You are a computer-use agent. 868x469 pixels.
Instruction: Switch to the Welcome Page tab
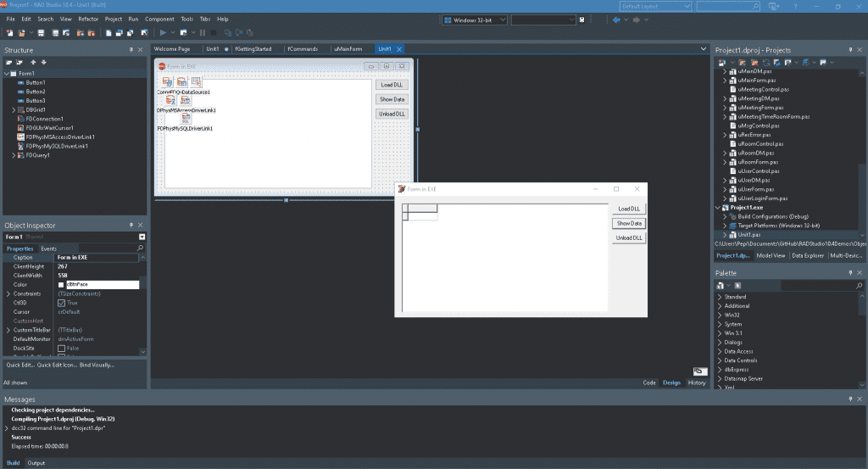172,48
